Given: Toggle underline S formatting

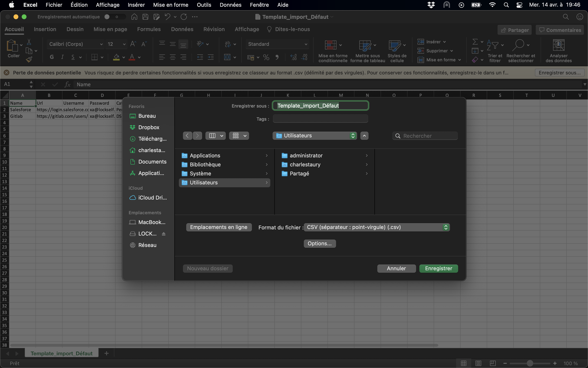Looking at the screenshot, I should (73, 57).
